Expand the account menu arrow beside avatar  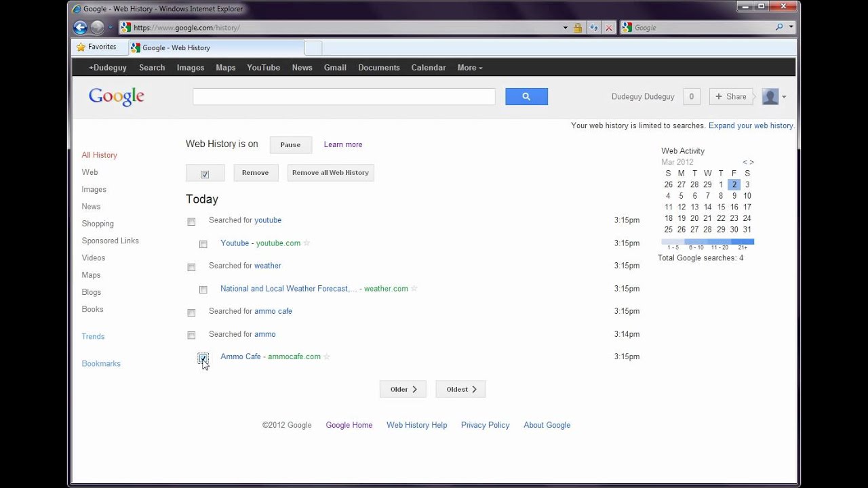pyautogui.click(x=784, y=97)
